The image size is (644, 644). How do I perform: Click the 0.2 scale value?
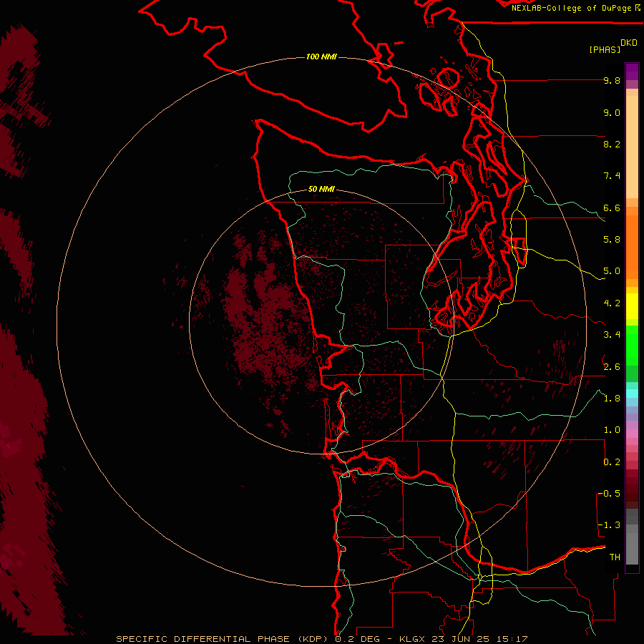[612, 462]
